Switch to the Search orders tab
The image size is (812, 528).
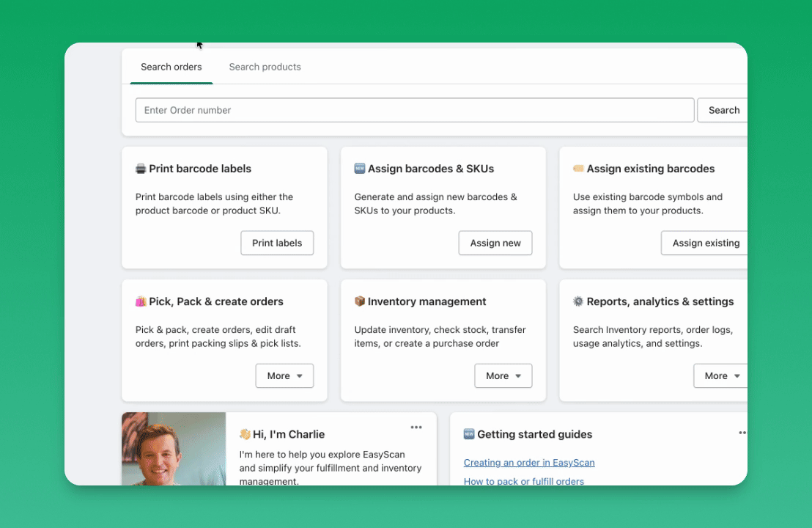171,67
